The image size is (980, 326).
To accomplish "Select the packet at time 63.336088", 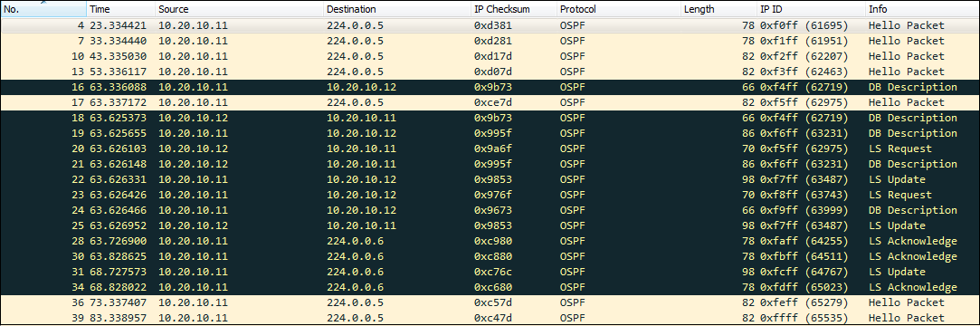I will point(490,87).
